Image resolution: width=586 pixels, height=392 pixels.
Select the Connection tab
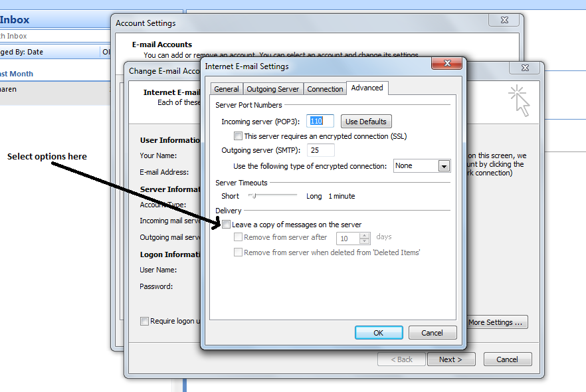coord(325,89)
